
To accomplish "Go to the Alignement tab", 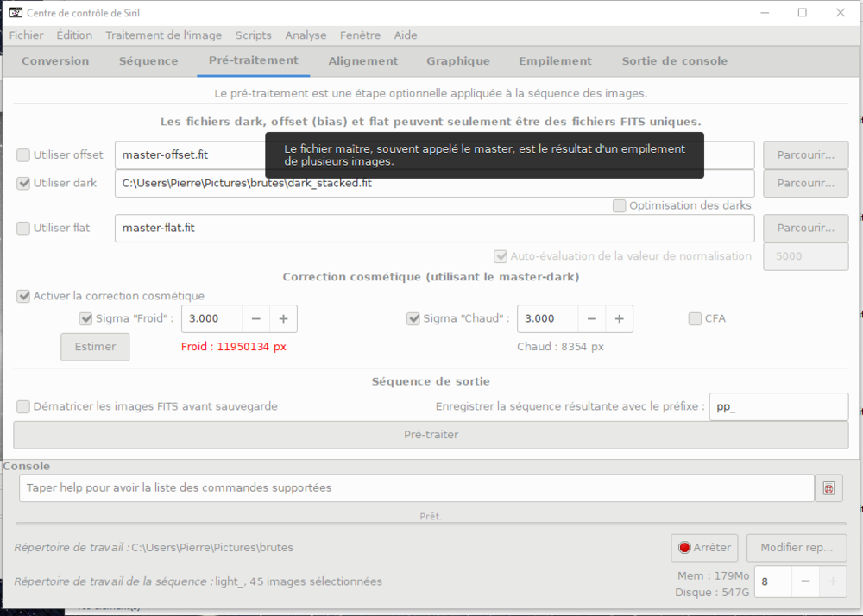I will [x=362, y=61].
